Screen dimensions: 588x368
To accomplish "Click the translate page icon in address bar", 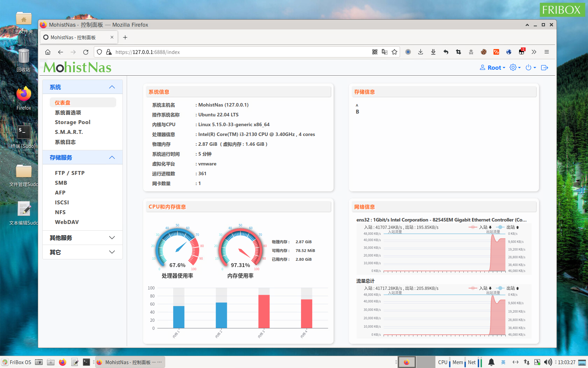I will pyautogui.click(x=385, y=52).
